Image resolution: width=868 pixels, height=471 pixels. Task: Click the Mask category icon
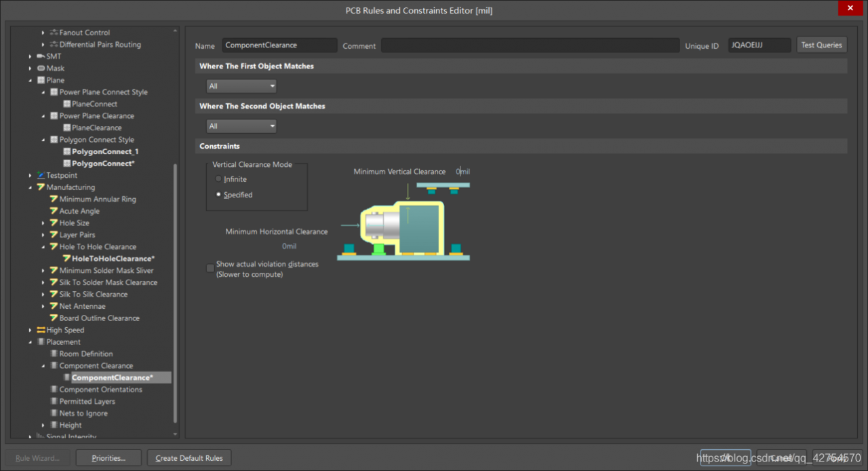[x=41, y=69]
